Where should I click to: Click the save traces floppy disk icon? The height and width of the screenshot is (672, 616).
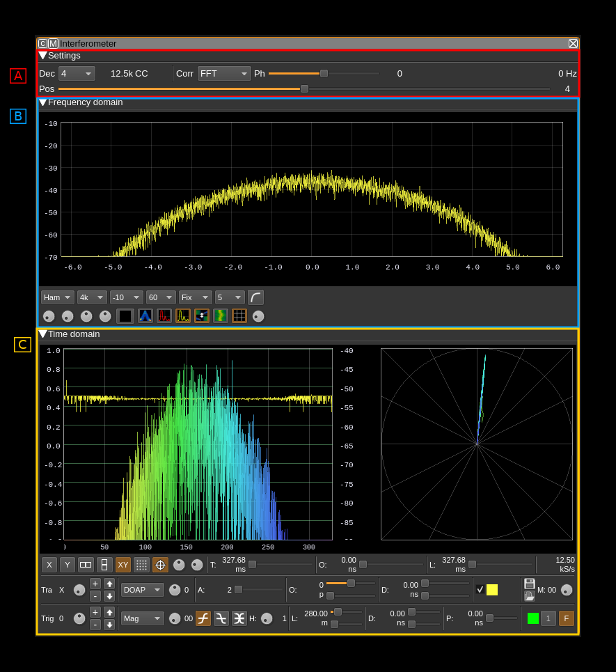pyautogui.click(x=530, y=584)
